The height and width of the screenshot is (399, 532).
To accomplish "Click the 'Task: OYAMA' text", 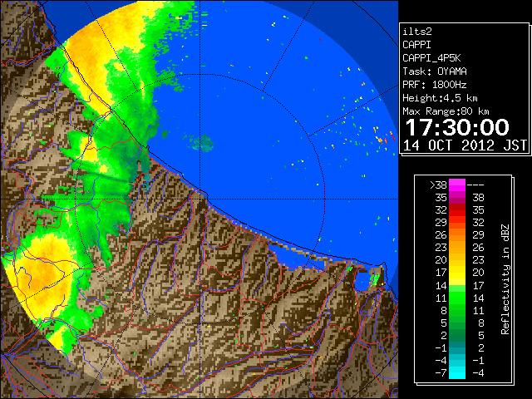I will point(435,71).
